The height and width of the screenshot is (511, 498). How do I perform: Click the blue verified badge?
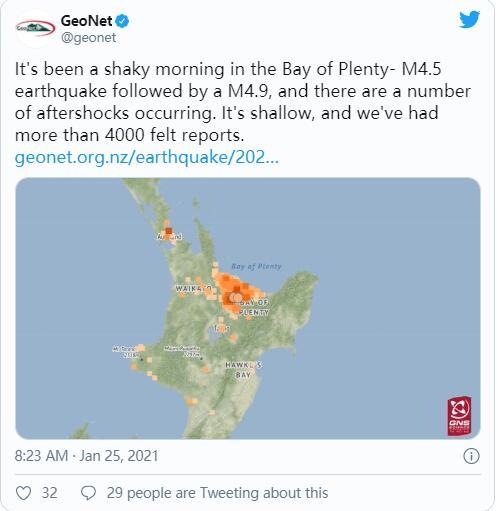pyautogui.click(x=122, y=21)
